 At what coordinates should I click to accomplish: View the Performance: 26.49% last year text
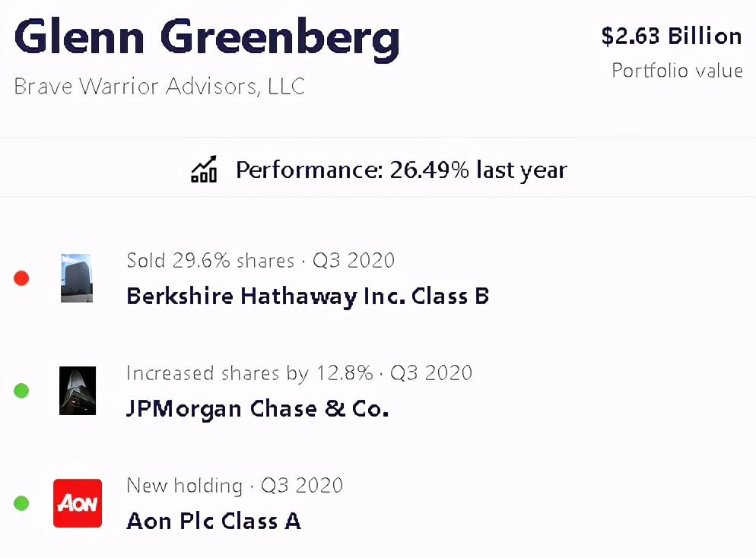pos(401,170)
